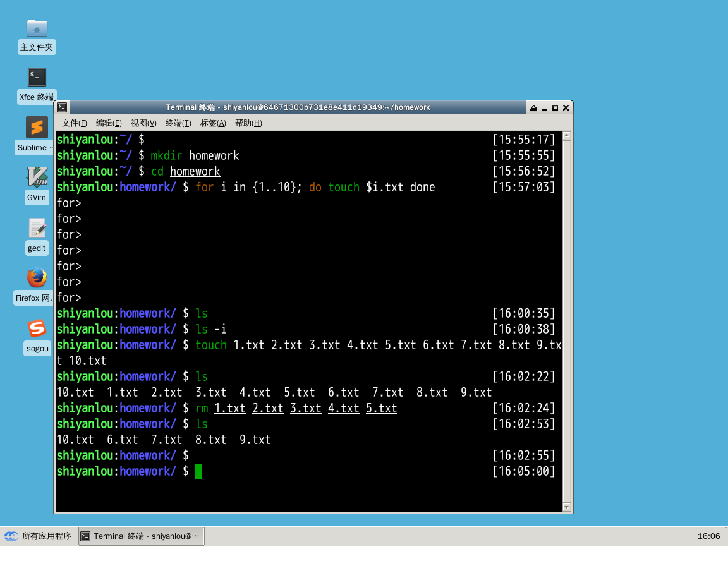Expand the 视图(V) menu
Screen dimensions: 728x566
(143, 123)
